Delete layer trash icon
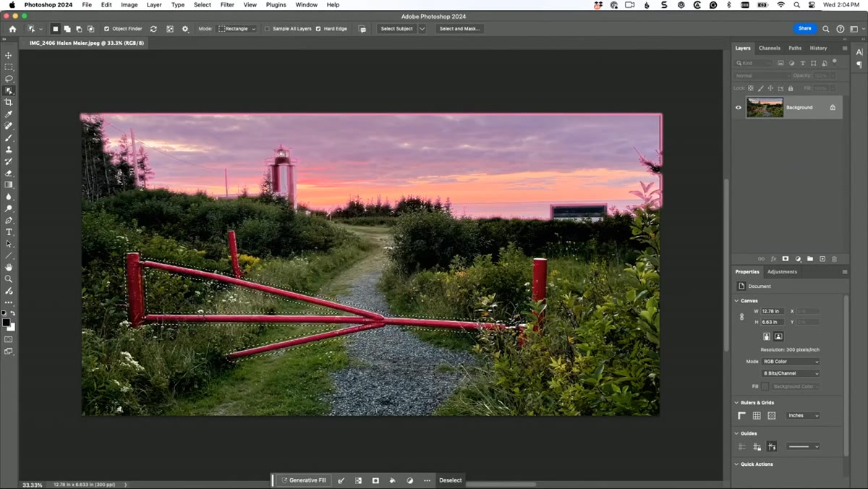Screen dimensions: 868x489 [834, 259]
